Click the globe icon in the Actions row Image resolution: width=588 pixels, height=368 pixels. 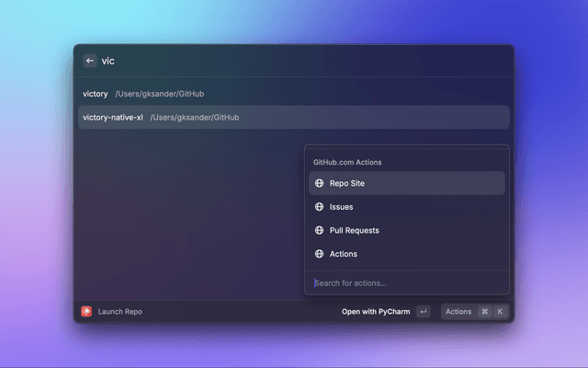[x=320, y=254]
